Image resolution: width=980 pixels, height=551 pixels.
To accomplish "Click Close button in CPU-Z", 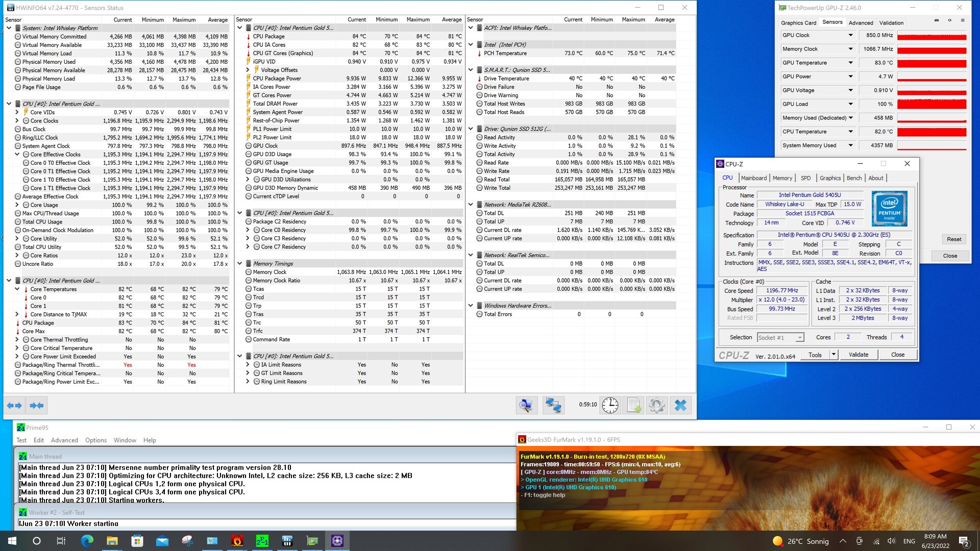I will [897, 355].
